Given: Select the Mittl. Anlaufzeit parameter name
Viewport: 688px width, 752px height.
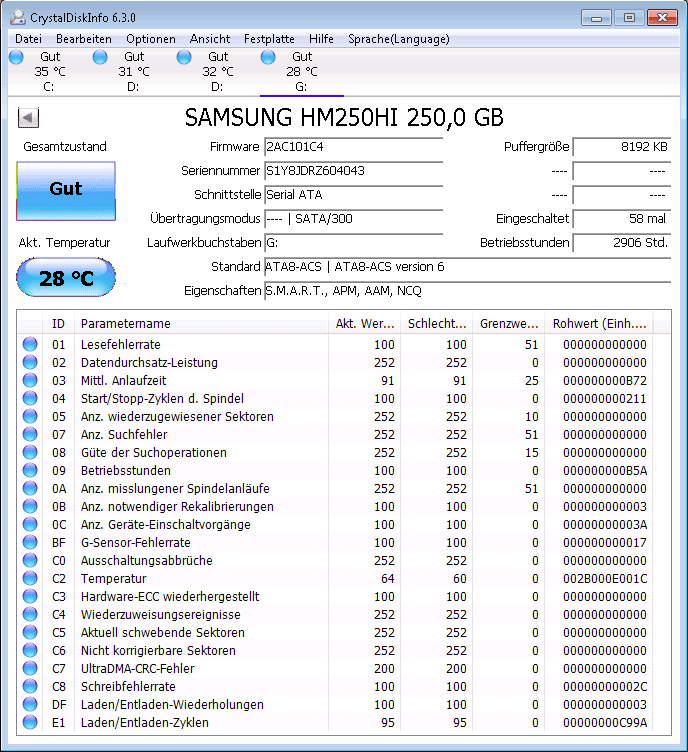Looking at the screenshot, I should tap(123, 380).
